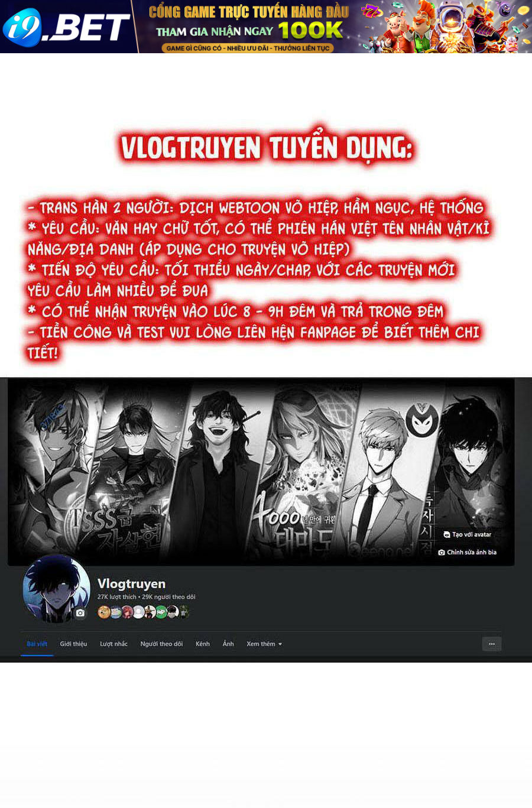Open the 'Kênh' tab

(x=203, y=644)
